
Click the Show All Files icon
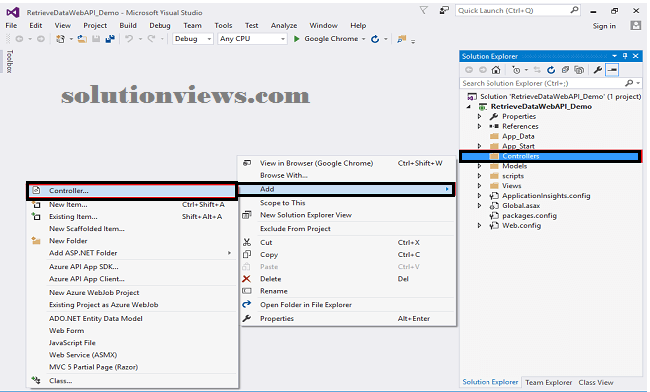[x=579, y=70]
